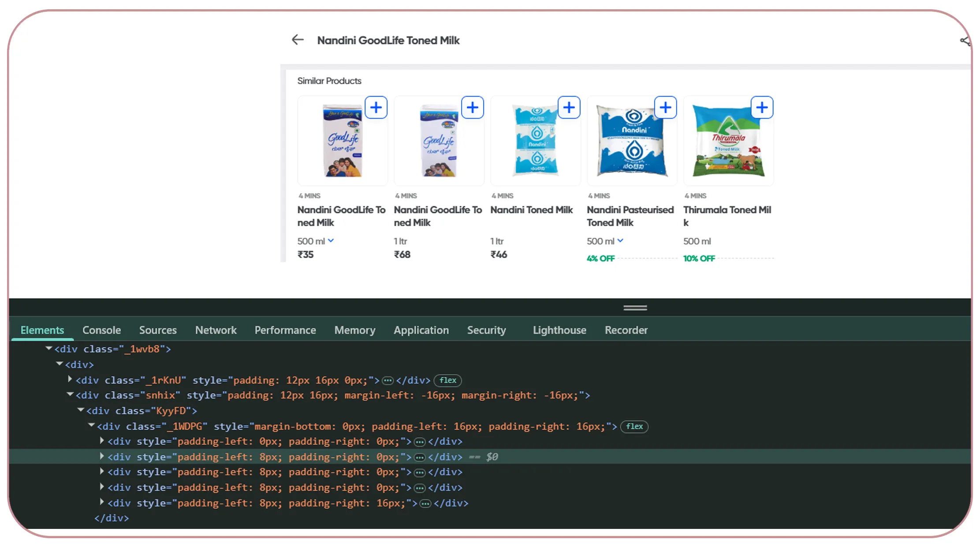Click the 10% OFF label
This screenshot has height=547, width=980.
pyautogui.click(x=699, y=259)
